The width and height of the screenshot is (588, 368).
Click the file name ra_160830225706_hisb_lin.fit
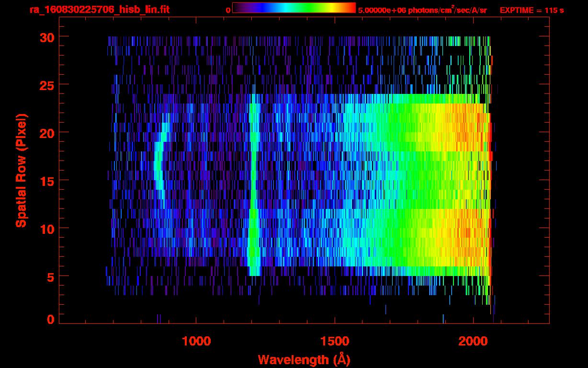click(99, 10)
